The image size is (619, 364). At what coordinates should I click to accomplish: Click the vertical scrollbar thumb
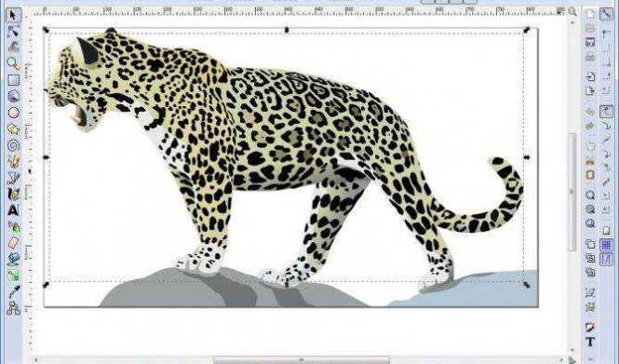[x=572, y=192]
